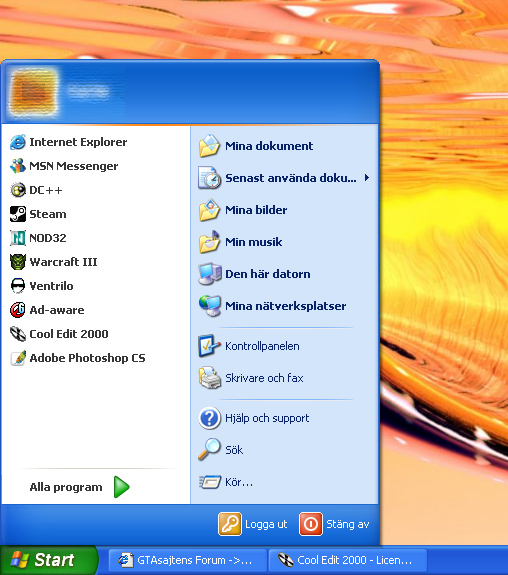Click Skrivare och fax text
508x575 pixels.
point(264,378)
